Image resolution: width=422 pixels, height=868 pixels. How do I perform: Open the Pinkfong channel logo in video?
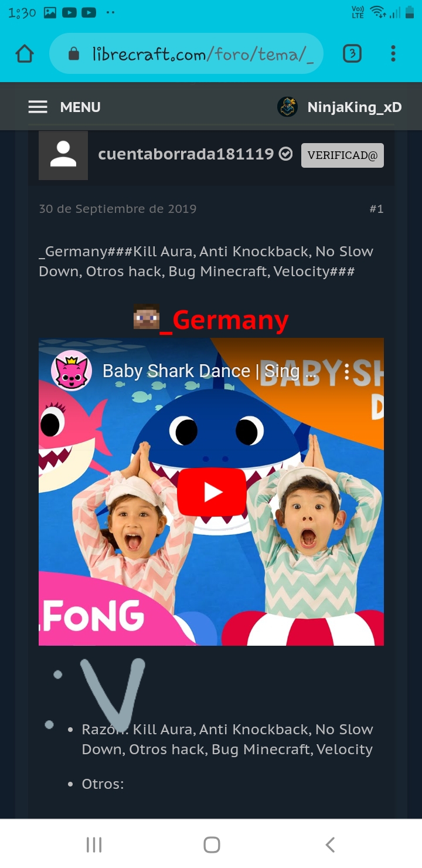click(72, 371)
